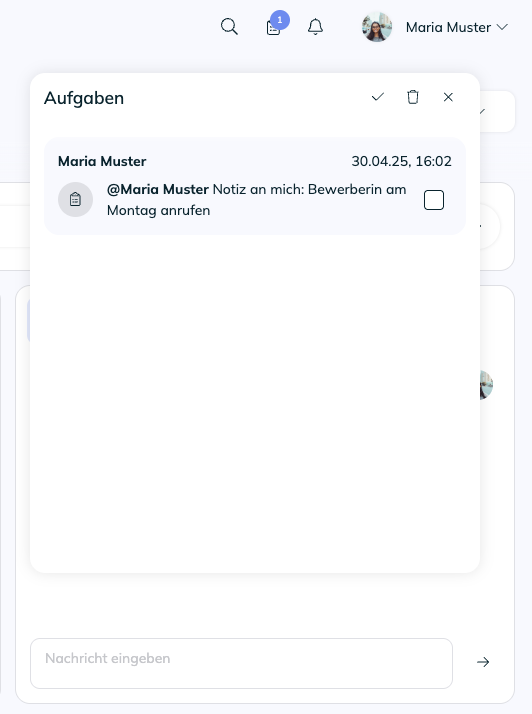Mark all tasks done with checkmark icon

(x=378, y=97)
